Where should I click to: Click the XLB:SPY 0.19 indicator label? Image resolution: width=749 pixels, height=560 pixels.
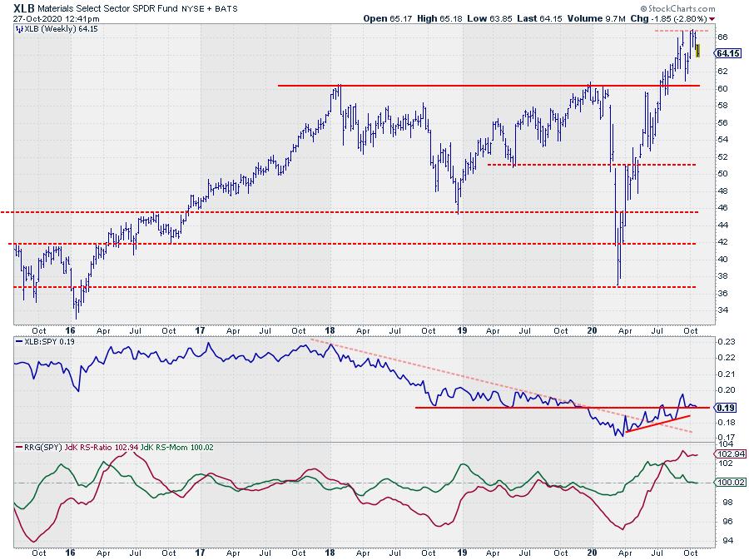click(x=45, y=343)
